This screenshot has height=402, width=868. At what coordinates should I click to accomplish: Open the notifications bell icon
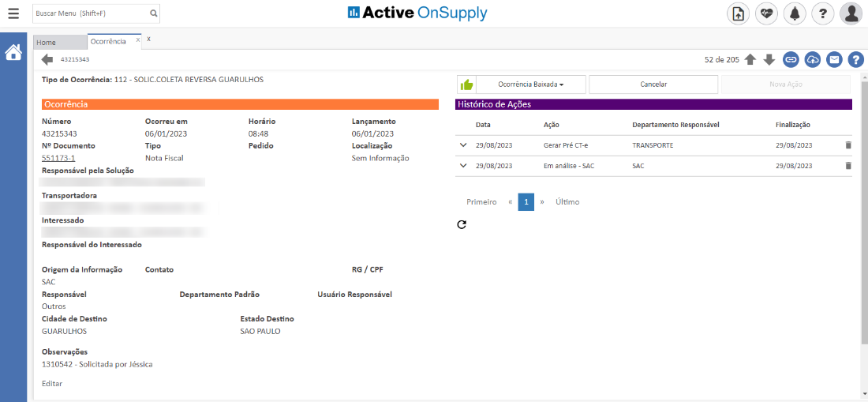[x=795, y=13]
